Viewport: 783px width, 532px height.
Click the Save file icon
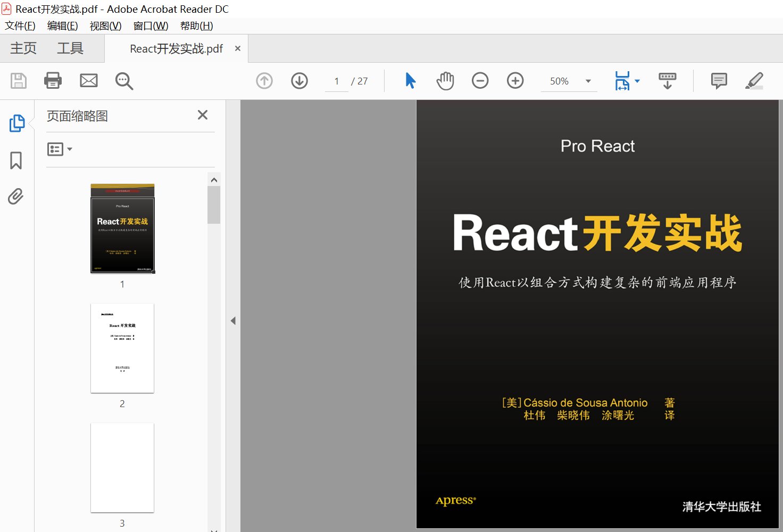click(19, 81)
